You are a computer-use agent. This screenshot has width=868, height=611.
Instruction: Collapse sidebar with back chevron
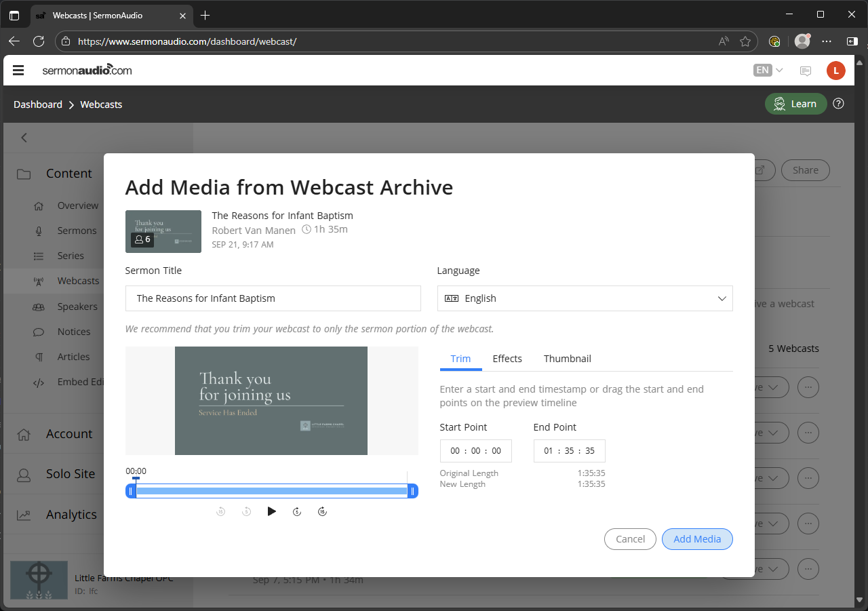pos(24,138)
